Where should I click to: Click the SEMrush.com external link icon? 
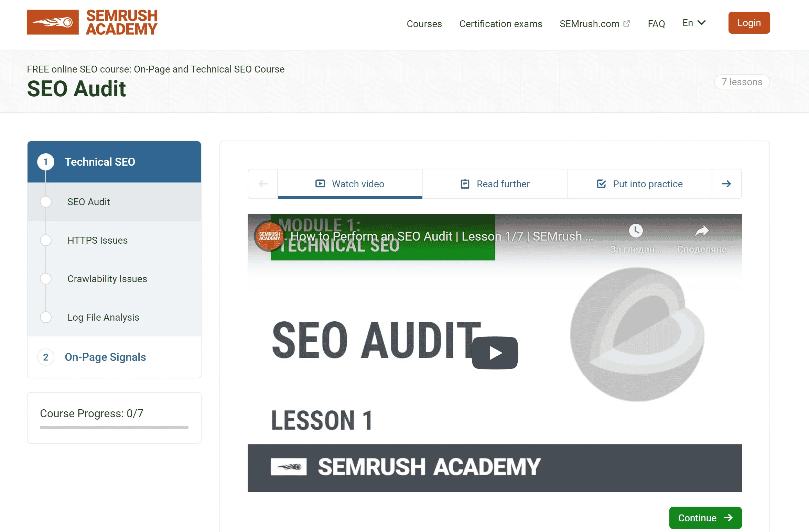tap(627, 23)
